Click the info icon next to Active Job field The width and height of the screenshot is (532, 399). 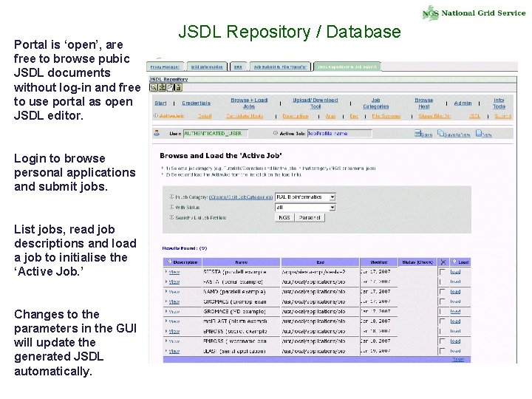pyautogui.click(x=276, y=133)
